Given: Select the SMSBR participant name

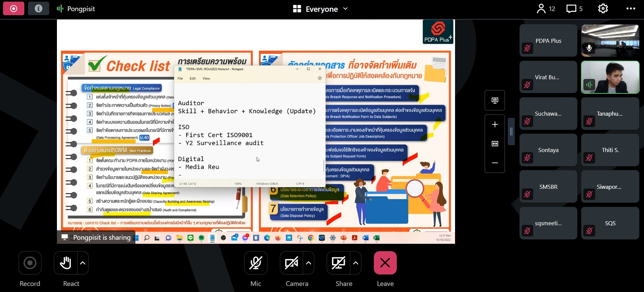Looking at the screenshot, I should click(548, 187).
